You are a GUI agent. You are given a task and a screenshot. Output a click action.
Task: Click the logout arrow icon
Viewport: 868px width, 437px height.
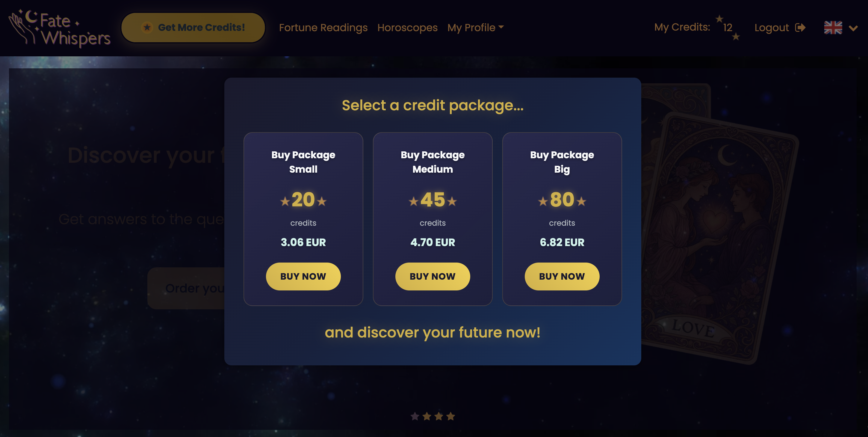coord(800,27)
